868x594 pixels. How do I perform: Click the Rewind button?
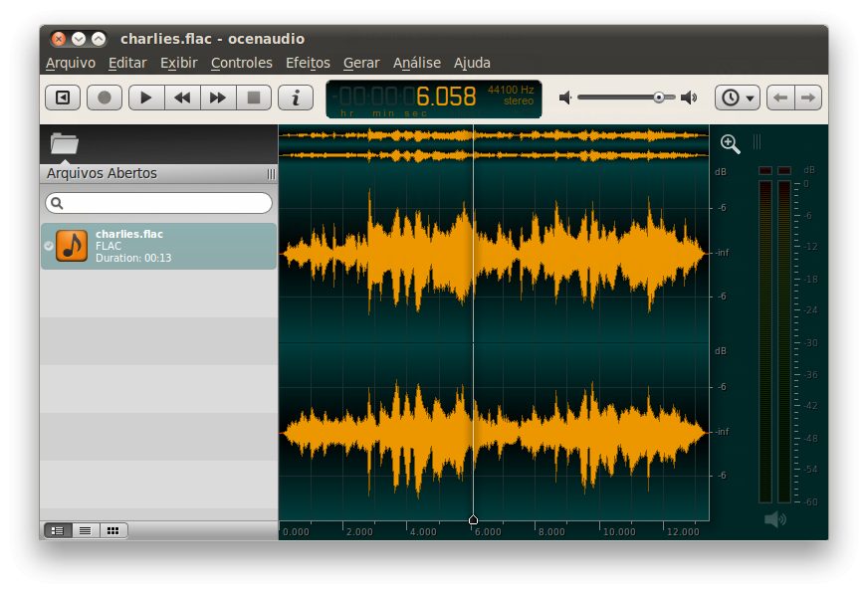[x=181, y=98]
